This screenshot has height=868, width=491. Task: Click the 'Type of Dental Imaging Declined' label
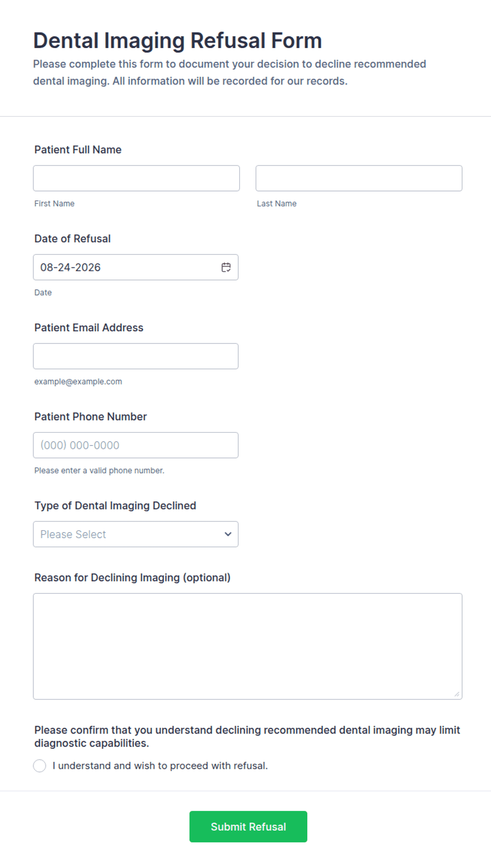(x=115, y=505)
